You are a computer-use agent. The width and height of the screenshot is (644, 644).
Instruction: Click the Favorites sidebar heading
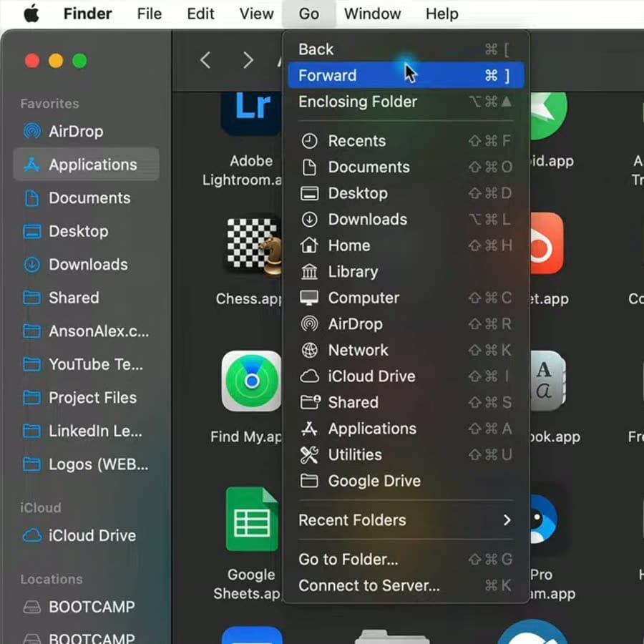(x=49, y=104)
